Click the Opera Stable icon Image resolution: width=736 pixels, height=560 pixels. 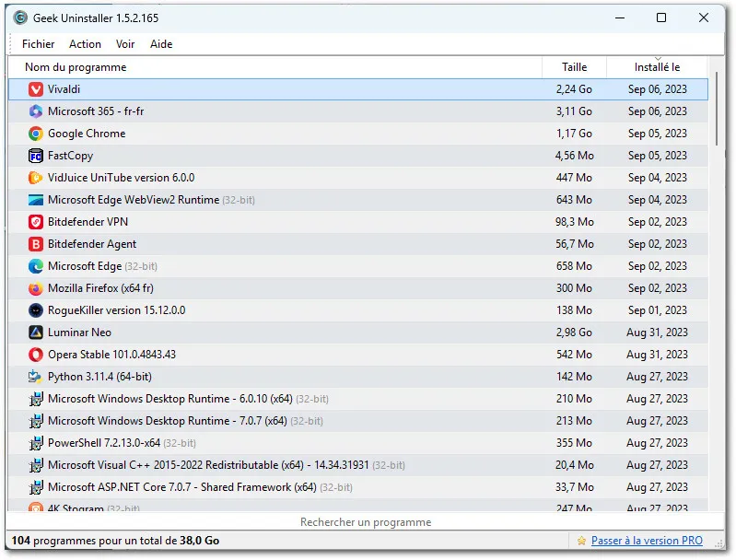click(x=36, y=355)
